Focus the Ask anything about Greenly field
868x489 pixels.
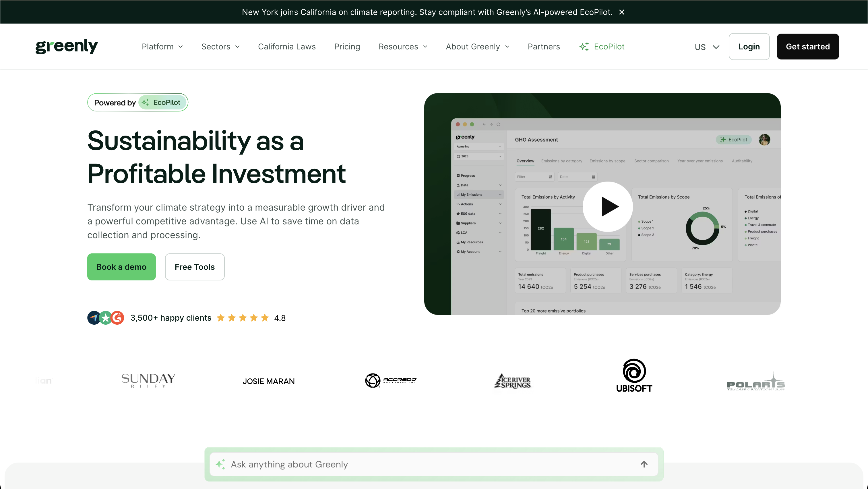(x=434, y=464)
